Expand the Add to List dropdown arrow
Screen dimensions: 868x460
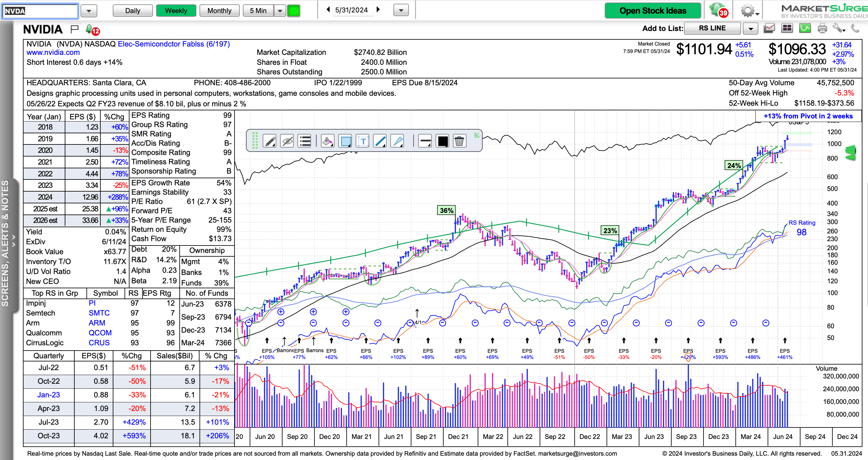(750, 29)
